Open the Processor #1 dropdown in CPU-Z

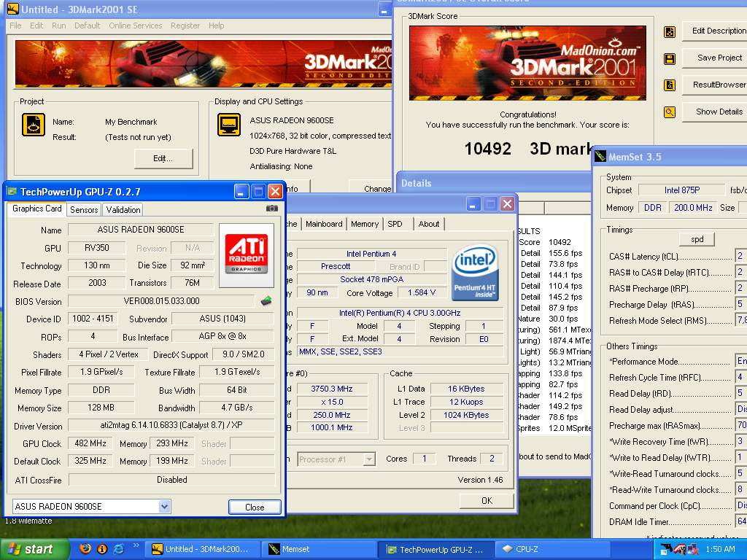coord(368,459)
